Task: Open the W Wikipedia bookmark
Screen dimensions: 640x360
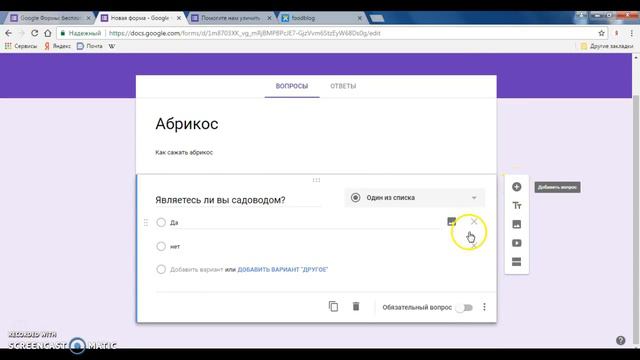Action: click(111, 46)
